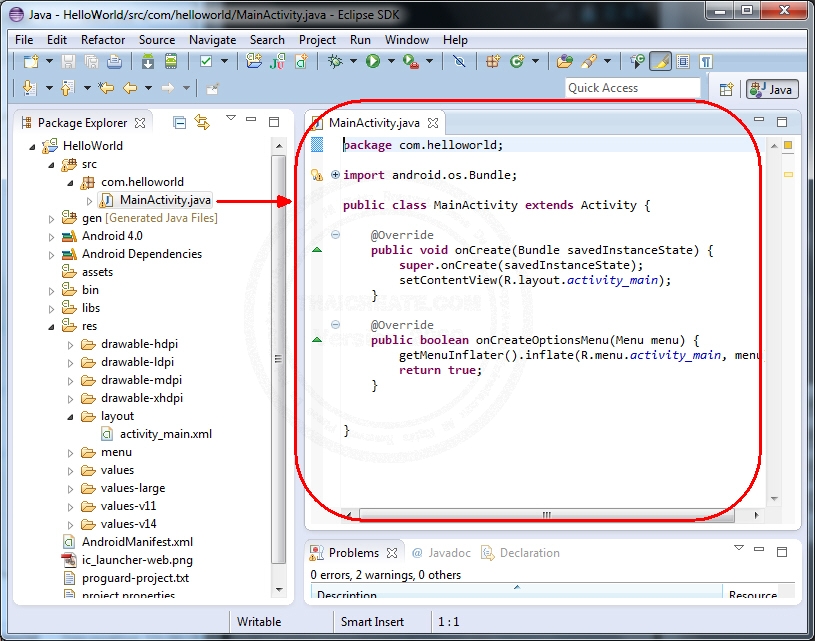Open the Search flashlight tool
Screen dimensions: 815x641
click(x=586, y=62)
